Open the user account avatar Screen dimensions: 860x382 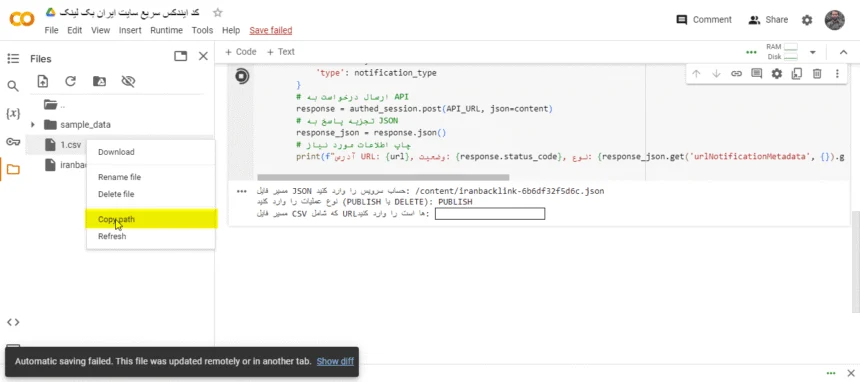pyautogui.click(x=835, y=20)
